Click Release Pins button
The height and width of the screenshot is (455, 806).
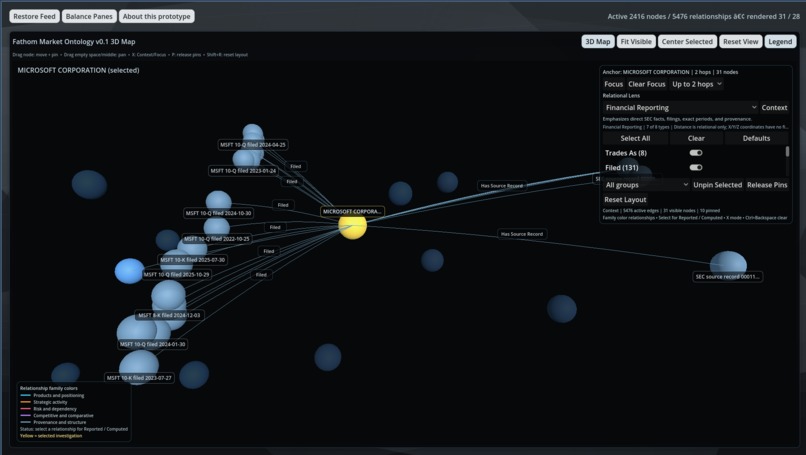[767, 185]
